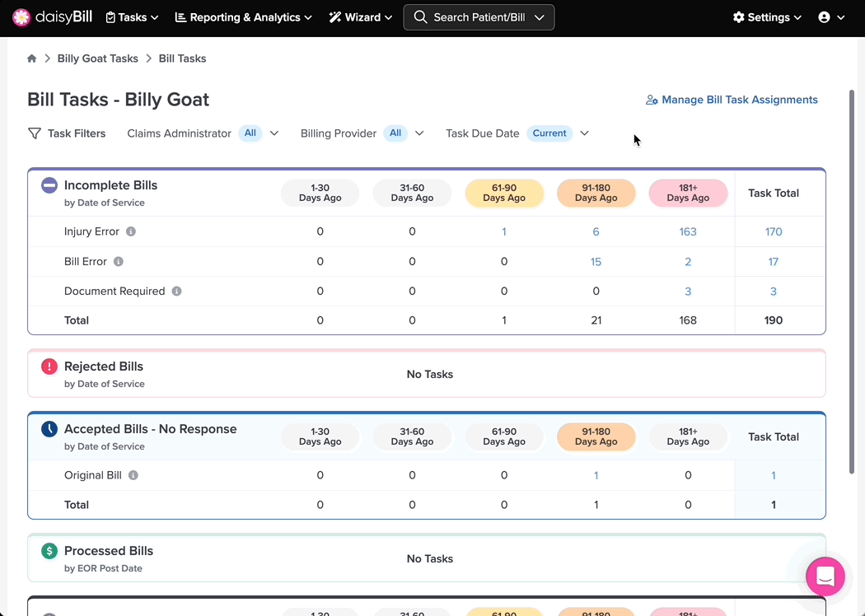The width and height of the screenshot is (865, 616).
Task: Open the 163 Injury Error tasks link
Action: [688, 231]
